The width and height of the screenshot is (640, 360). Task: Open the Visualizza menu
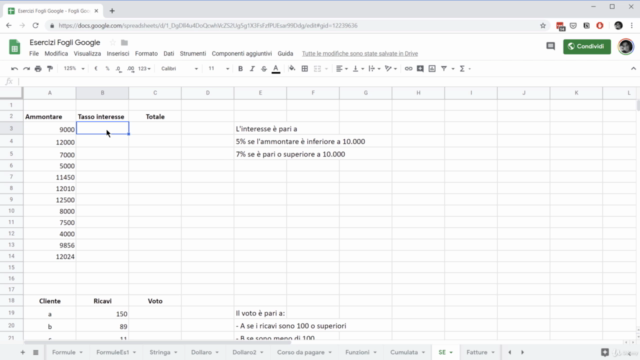pos(87,53)
